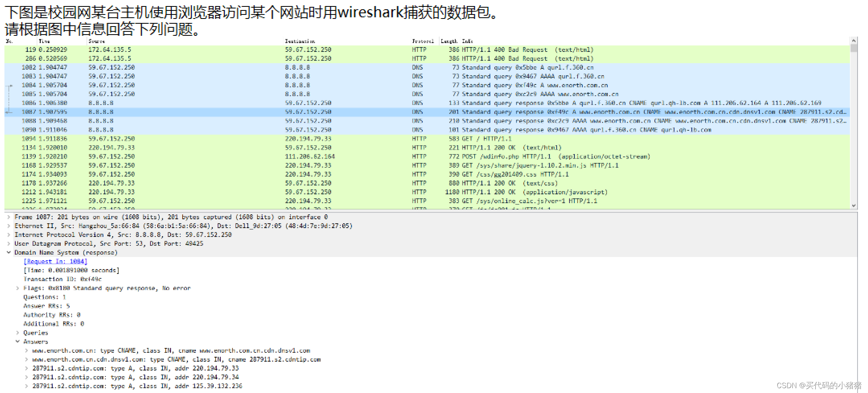Image resolution: width=868 pixels, height=393 pixels.
Task: Expand the answer with addr 220.194.79.33
Action: click(27, 368)
